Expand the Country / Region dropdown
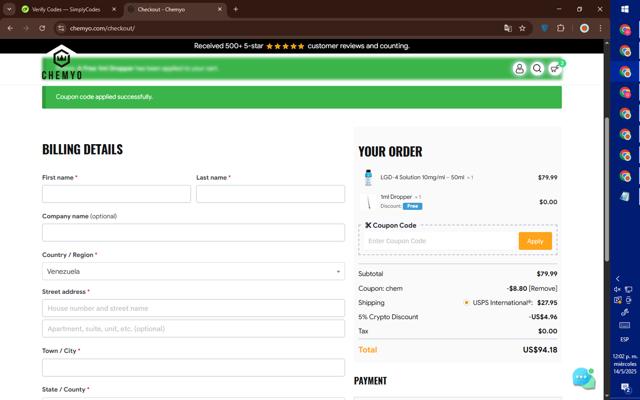The height and width of the screenshot is (400, 640). click(193, 271)
